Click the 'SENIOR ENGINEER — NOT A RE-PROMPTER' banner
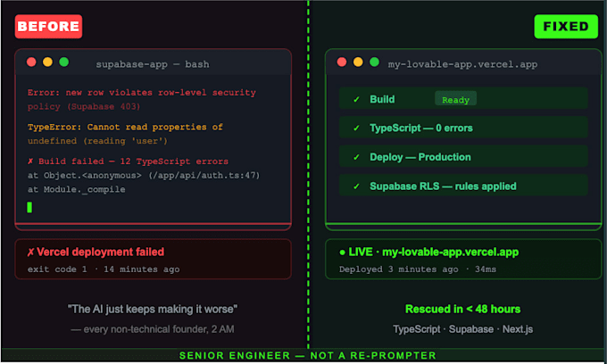The height and width of the screenshot is (364, 607). tap(308, 355)
